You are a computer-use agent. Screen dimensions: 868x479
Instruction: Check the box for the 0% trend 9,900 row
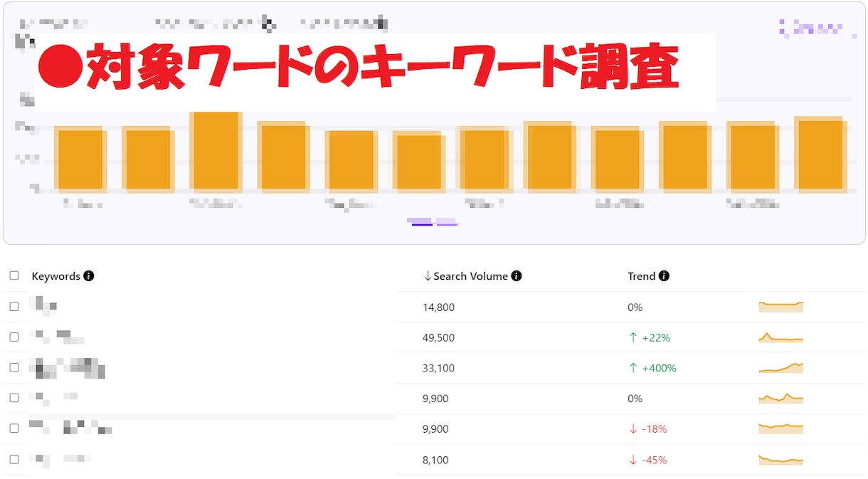click(14, 398)
